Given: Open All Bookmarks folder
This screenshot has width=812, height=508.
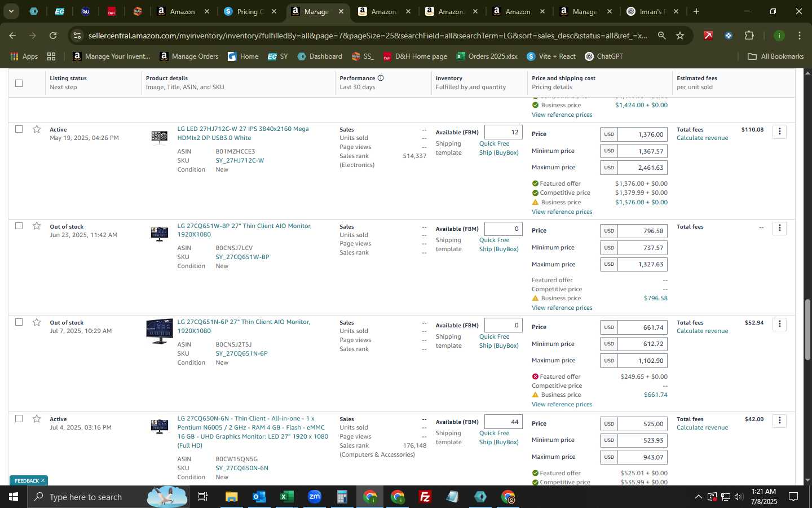Looking at the screenshot, I should [x=775, y=56].
